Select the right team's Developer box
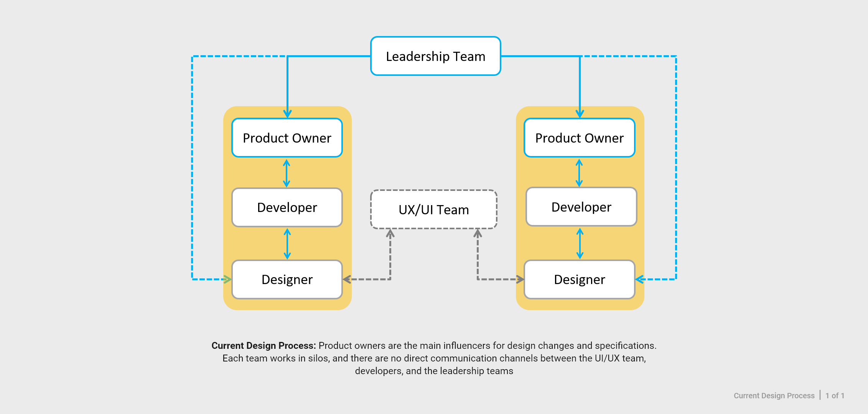 coord(581,207)
